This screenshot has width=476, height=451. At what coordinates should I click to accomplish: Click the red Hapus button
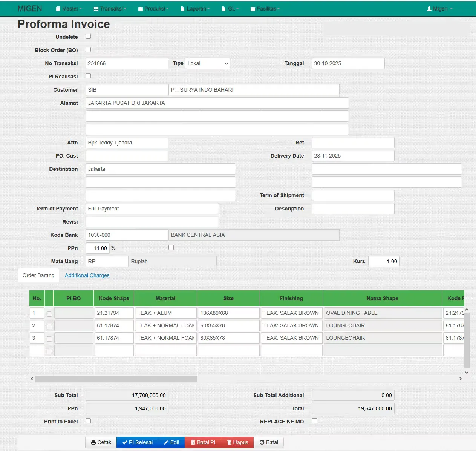click(237, 442)
